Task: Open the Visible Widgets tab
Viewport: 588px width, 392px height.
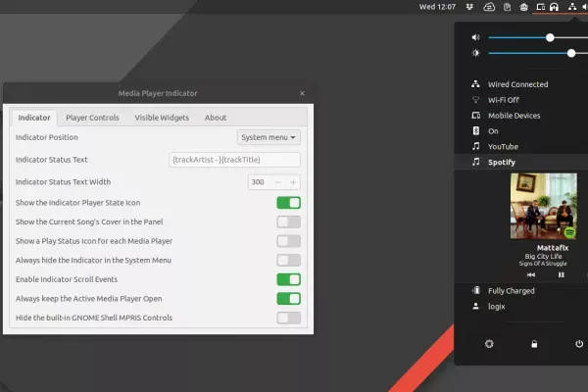Action: pyautogui.click(x=162, y=118)
